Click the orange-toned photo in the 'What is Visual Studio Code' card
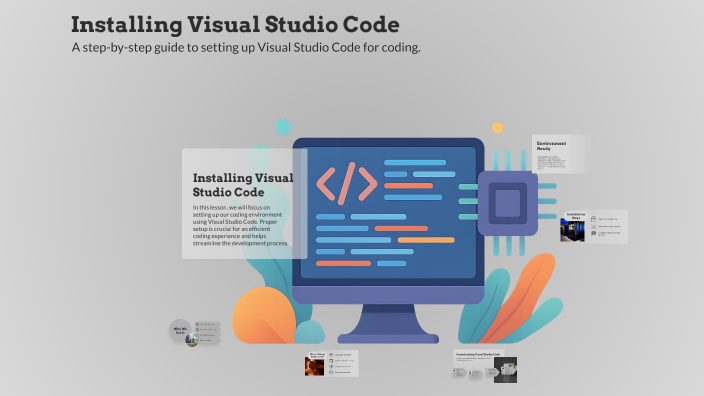 314,366
